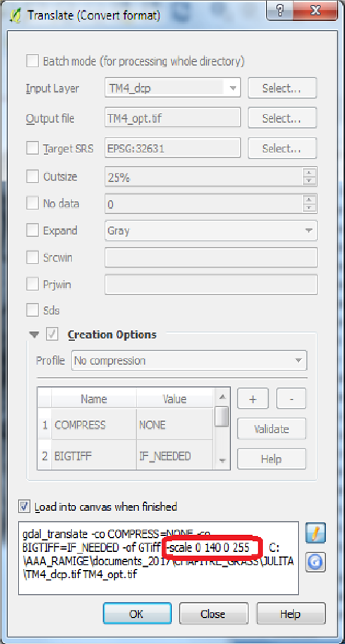The height and width of the screenshot is (644, 345).
Task: Click the pencil edit command icon
Action: point(315,534)
